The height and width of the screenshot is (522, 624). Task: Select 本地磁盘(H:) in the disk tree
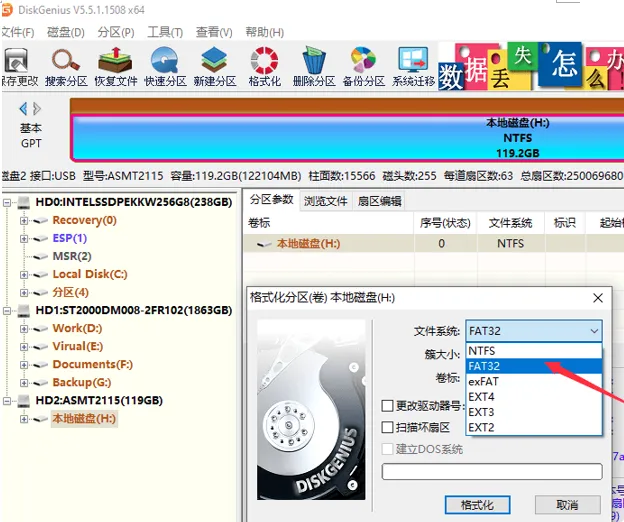tap(84, 419)
